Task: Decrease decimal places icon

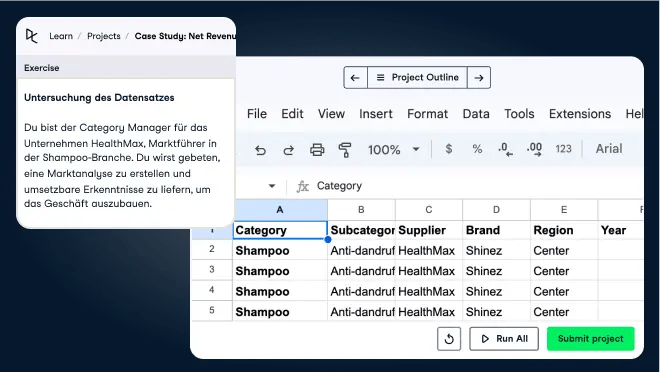Action: click(505, 149)
